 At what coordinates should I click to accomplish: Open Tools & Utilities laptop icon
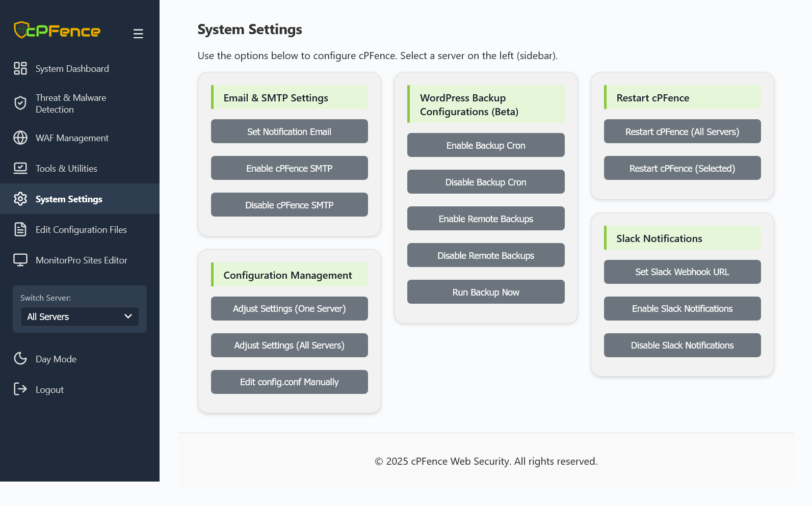pyautogui.click(x=20, y=168)
